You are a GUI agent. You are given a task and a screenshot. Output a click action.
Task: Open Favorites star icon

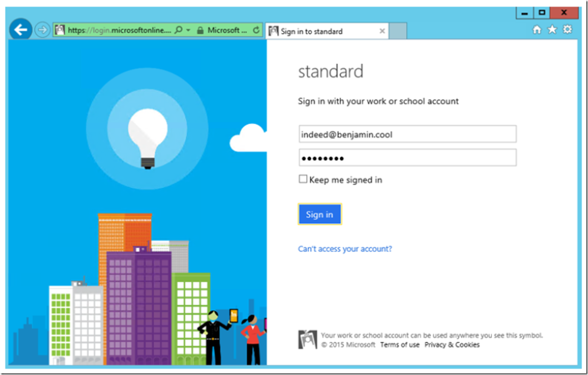click(x=552, y=30)
